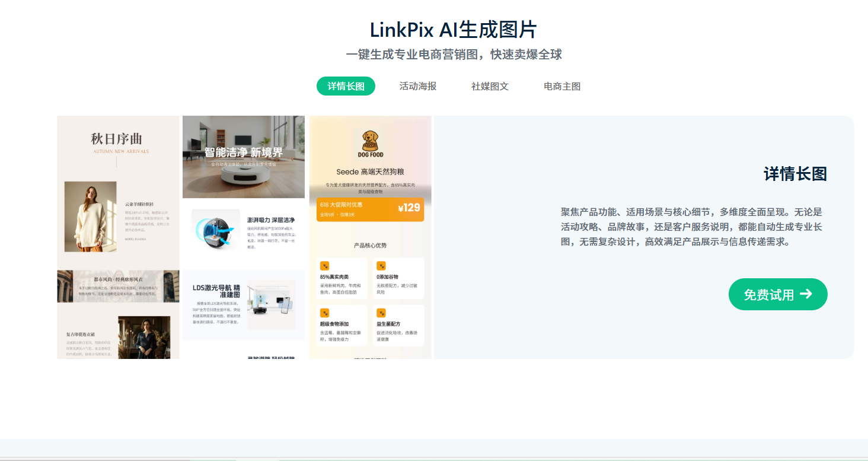Click the icon above 益生菌配方
Viewport: 868px width, 461px height.
click(x=381, y=313)
